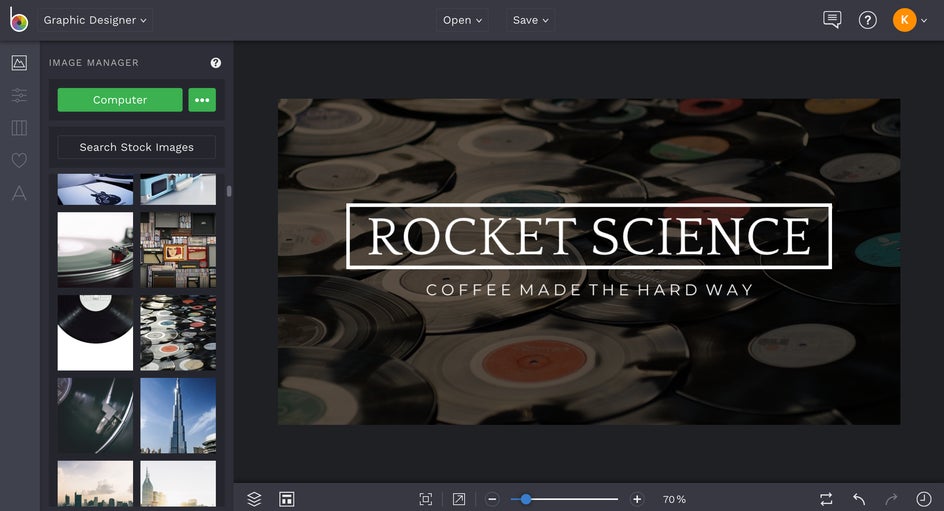Open the Graphics heart icon in sidebar

point(19,160)
